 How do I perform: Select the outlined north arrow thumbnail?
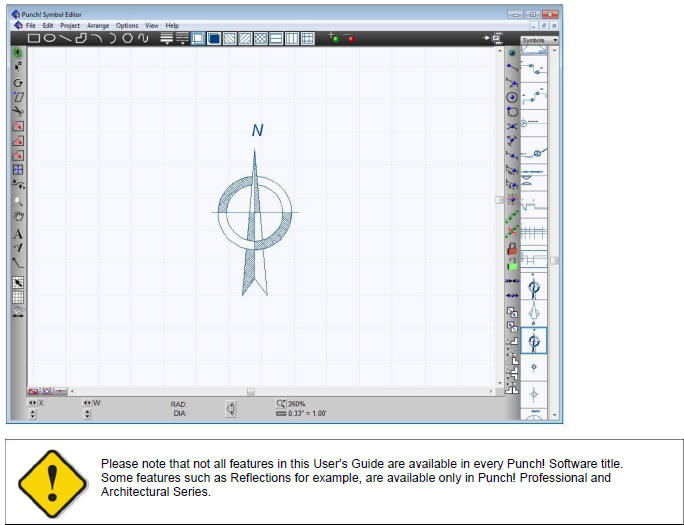[534, 313]
